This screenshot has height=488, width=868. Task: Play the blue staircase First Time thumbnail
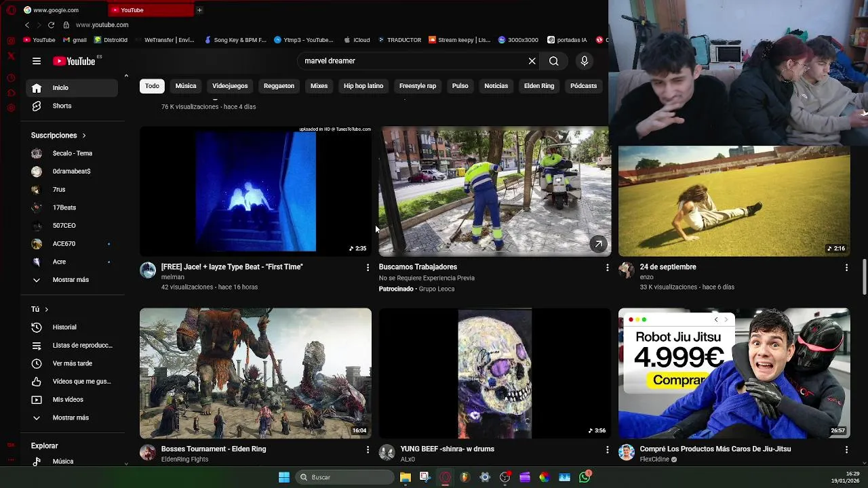[x=256, y=191]
